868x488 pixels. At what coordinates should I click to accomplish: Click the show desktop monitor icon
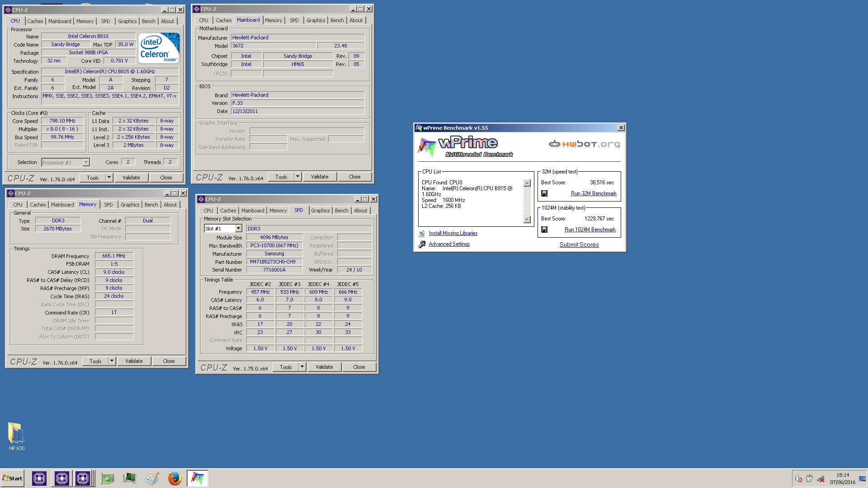tap(862, 479)
